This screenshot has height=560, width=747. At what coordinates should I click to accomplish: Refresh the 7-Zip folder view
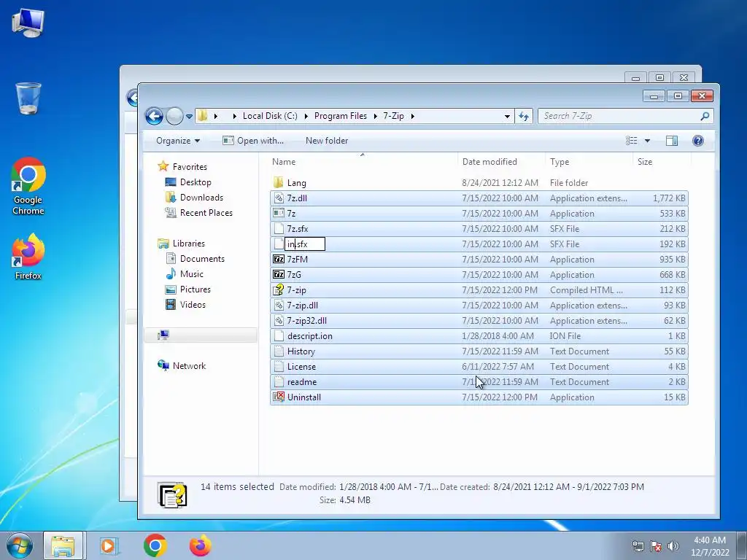pos(524,116)
